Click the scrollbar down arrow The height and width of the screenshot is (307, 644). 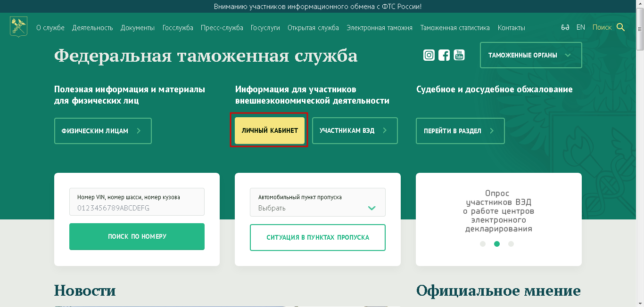point(640,303)
